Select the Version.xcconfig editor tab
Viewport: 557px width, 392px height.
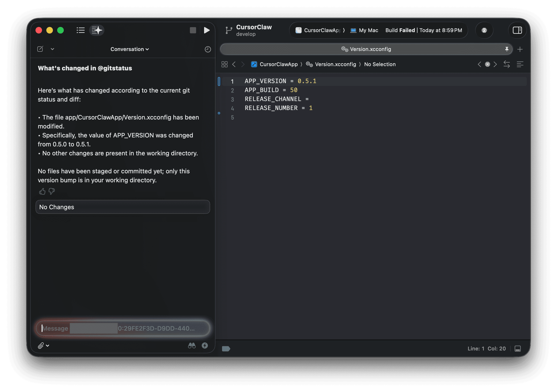tap(366, 49)
